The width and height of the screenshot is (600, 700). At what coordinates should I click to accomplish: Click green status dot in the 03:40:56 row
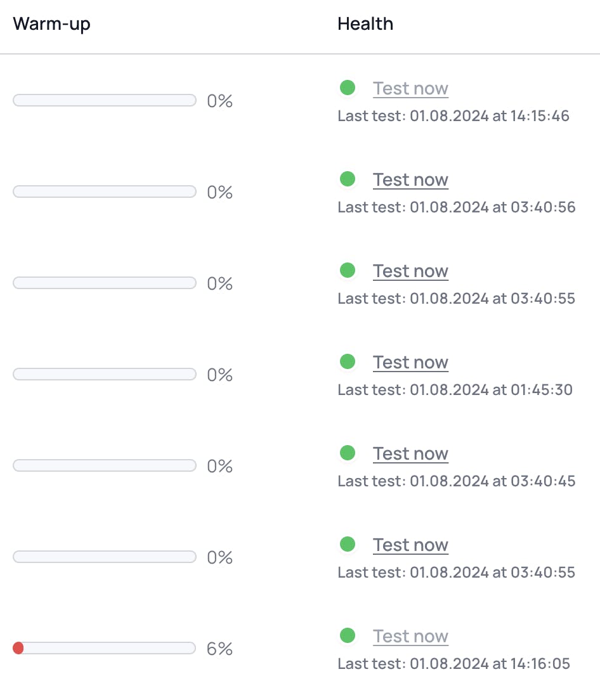point(348,179)
